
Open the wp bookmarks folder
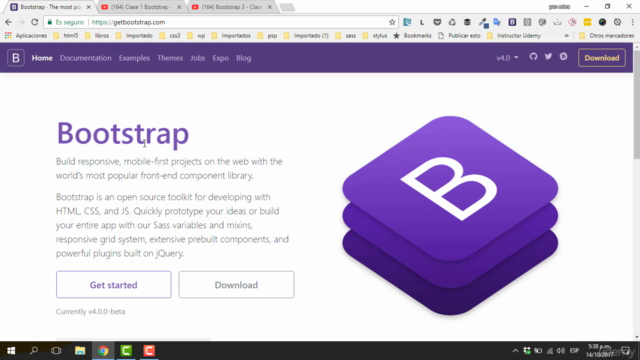pyautogui.click(x=196, y=36)
